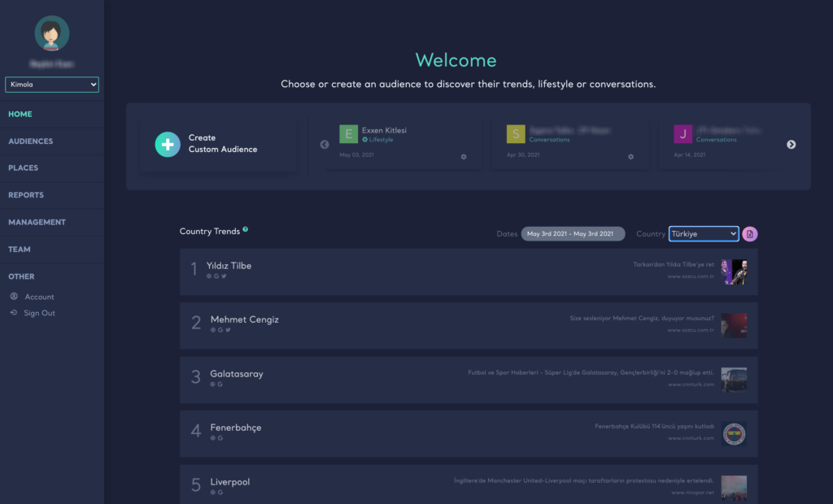833x504 pixels.
Task: Click the Liverpool trend title
Action: [x=230, y=482]
